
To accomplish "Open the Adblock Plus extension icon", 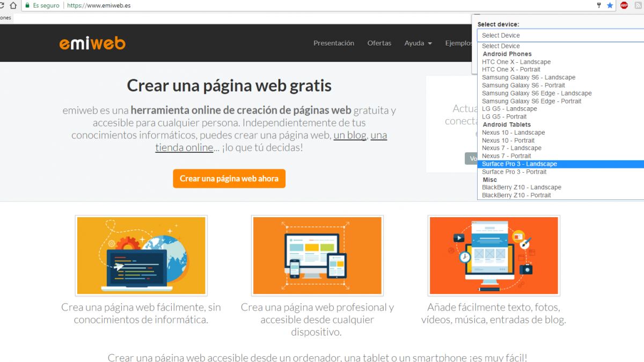I will click(624, 5).
